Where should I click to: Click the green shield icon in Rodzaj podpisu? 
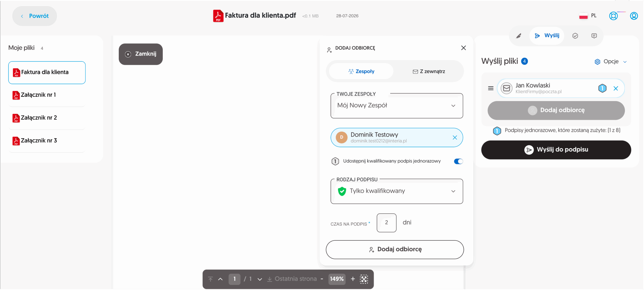pos(342,191)
